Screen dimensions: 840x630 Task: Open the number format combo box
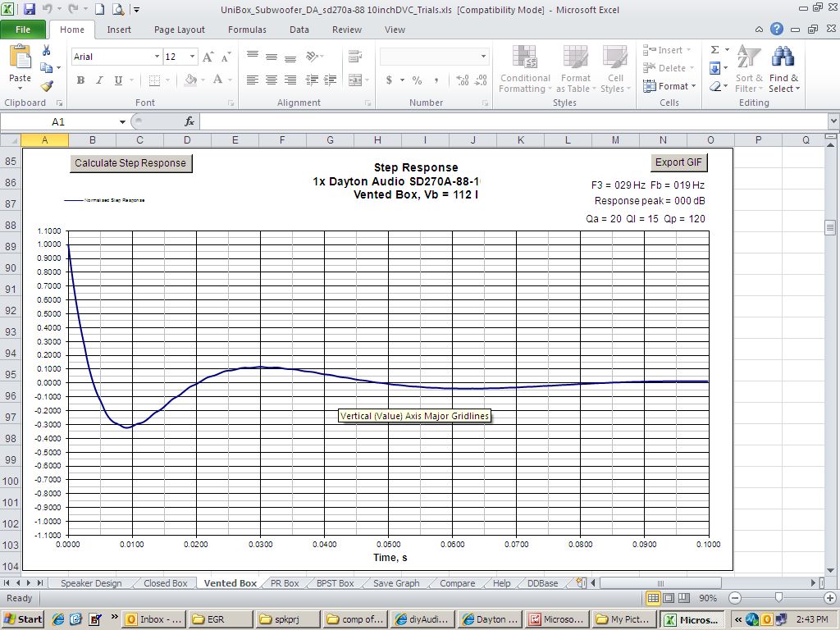[x=434, y=57]
